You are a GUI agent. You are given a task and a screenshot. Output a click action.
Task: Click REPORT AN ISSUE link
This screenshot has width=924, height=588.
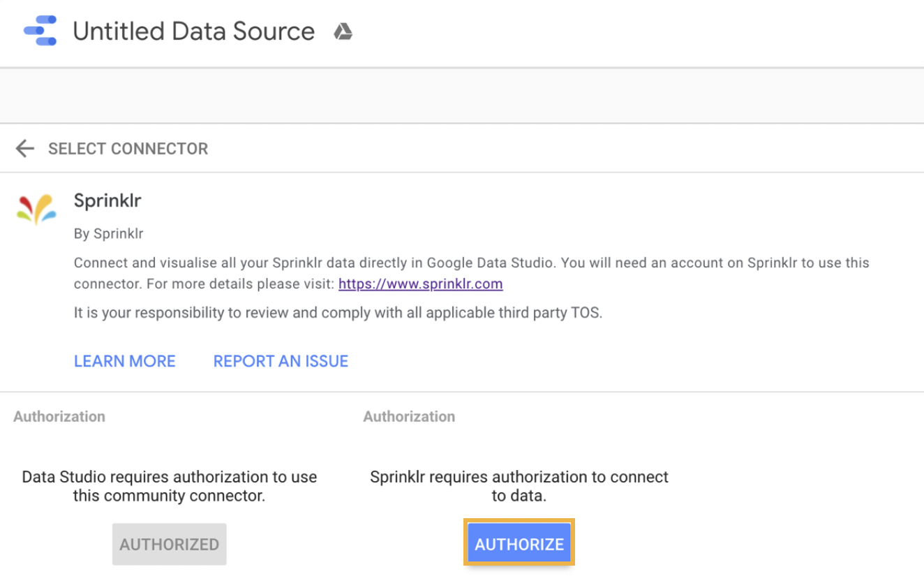(281, 361)
